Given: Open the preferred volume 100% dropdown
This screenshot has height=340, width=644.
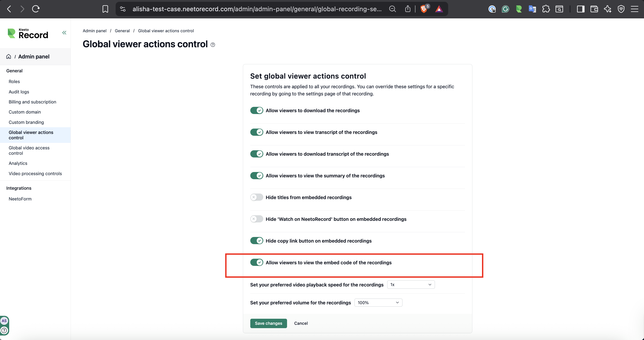Looking at the screenshot, I should [378, 303].
